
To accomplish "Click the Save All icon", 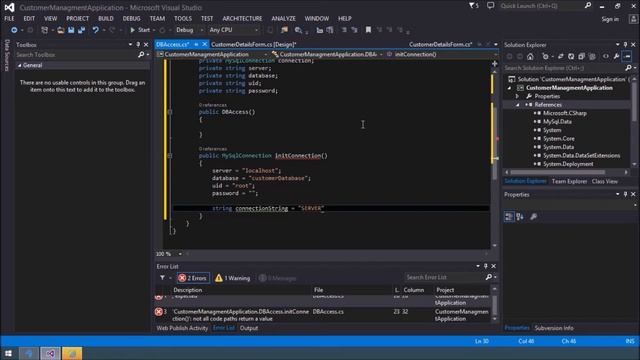I will click(x=81, y=30).
